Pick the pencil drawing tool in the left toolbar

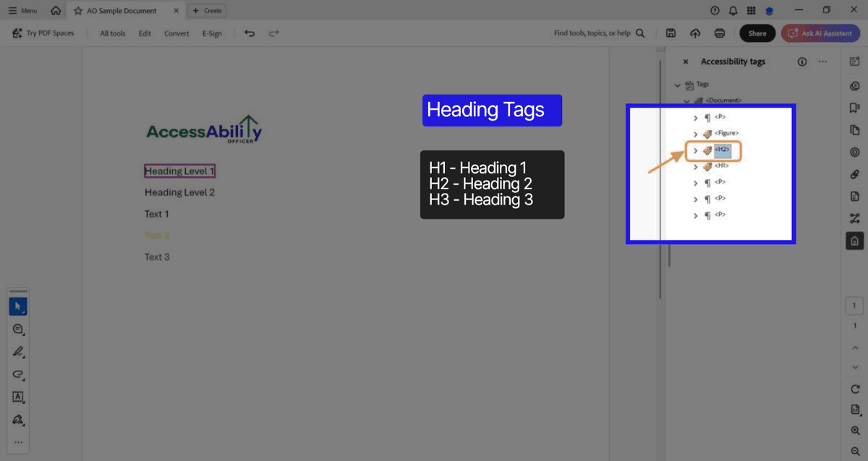[x=18, y=352]
